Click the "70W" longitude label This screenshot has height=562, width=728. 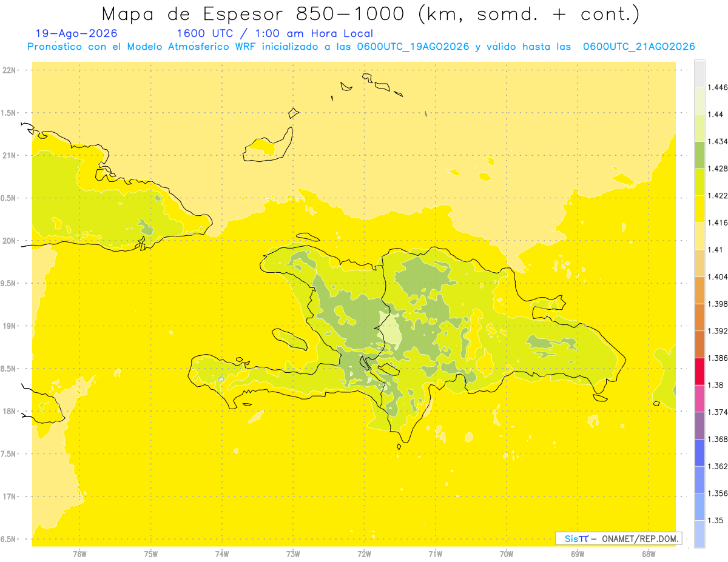coord(507,554)
